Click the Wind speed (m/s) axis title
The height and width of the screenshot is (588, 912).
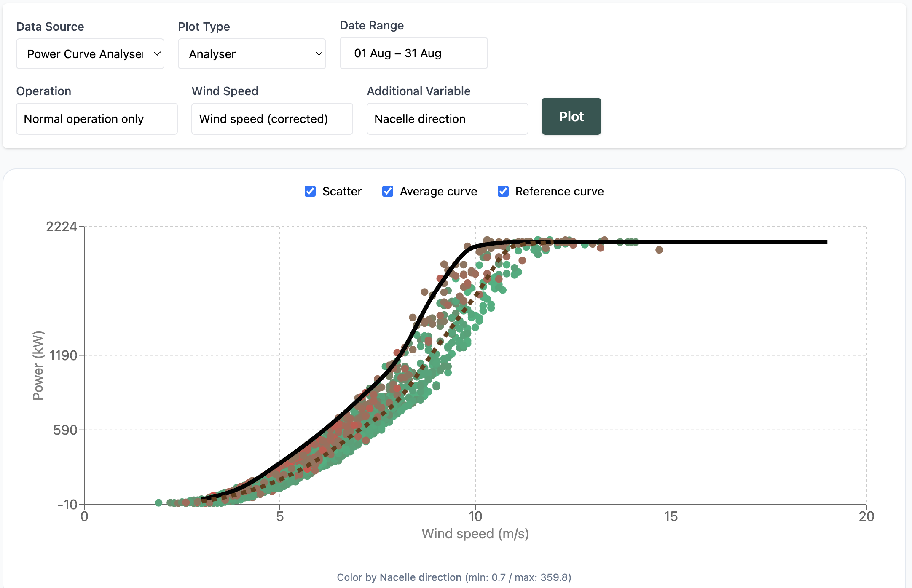pos(475,534)
